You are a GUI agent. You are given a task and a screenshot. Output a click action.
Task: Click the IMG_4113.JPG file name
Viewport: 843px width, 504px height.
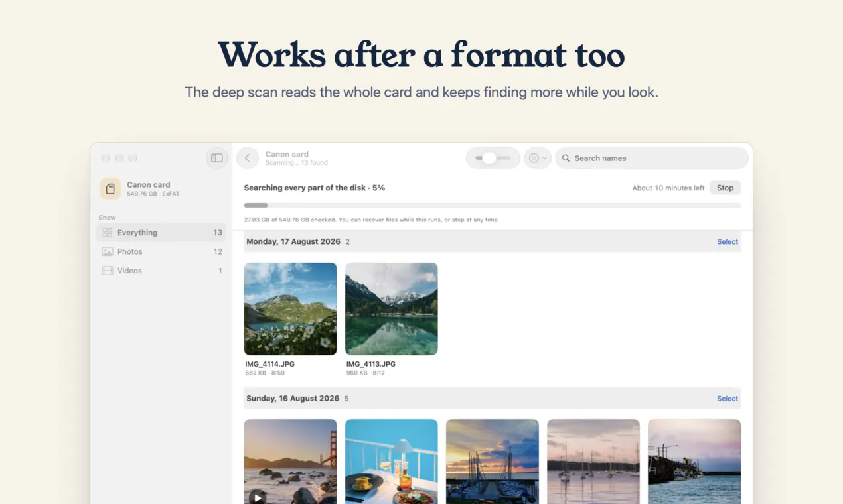point(371,364)
